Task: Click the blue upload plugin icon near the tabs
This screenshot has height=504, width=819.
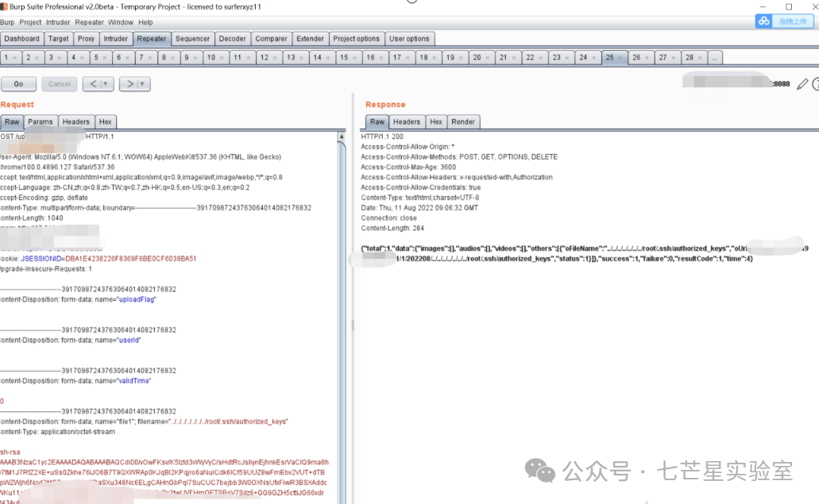Action: point(763,21)
